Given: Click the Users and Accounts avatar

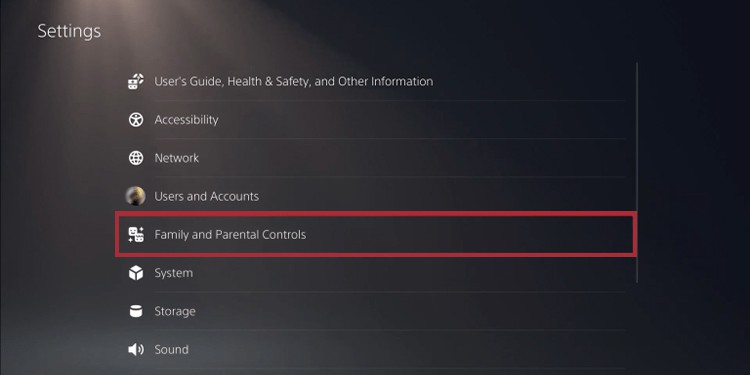Looking at the screenshot, I should [135, 196].
